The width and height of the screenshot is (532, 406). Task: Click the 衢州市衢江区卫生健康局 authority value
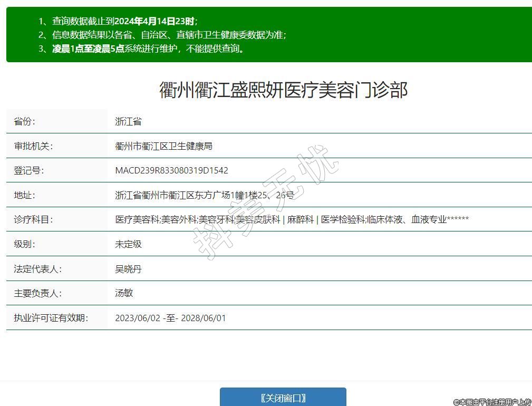(163, 146)
